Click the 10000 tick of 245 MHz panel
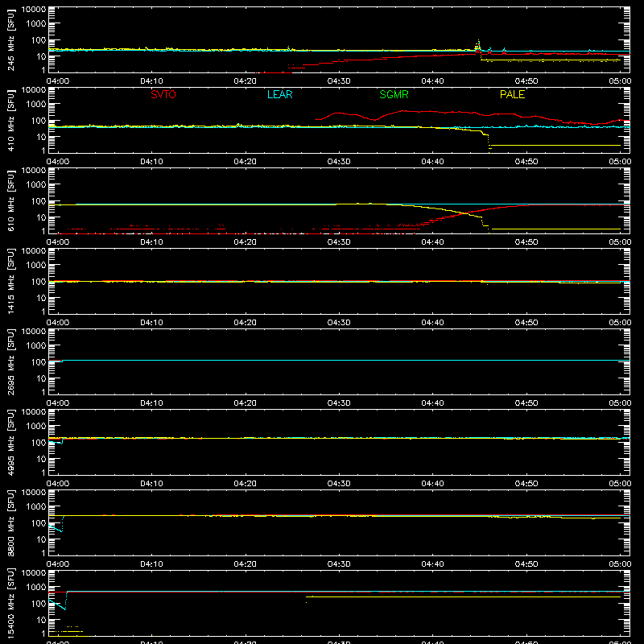 [x=34, y=10]
